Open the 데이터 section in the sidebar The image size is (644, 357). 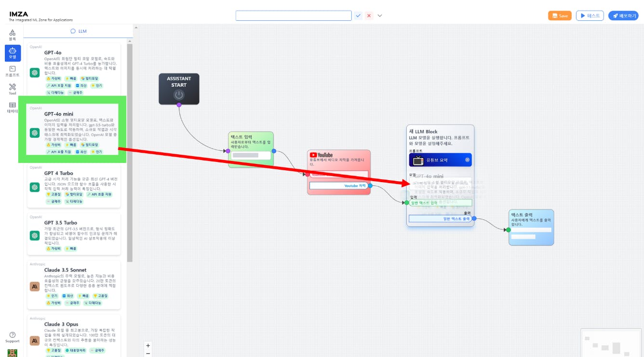pos(13,107)
